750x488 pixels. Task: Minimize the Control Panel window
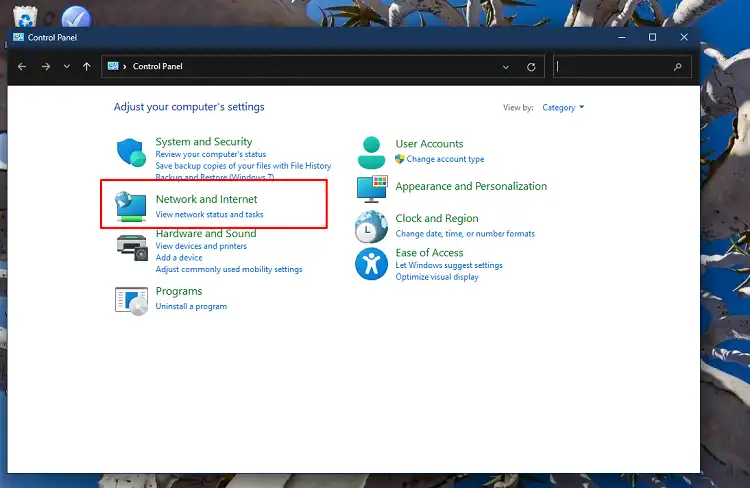(x=621, y=37)
